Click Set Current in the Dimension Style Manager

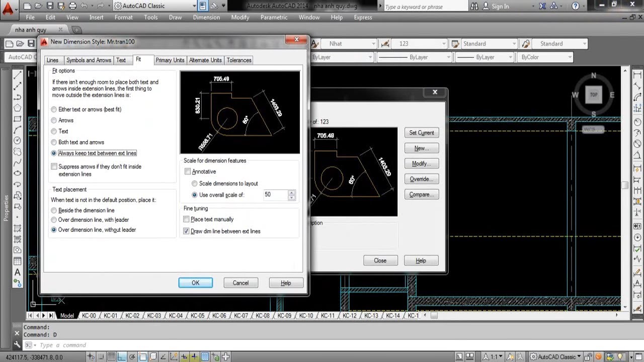[422, 133]
